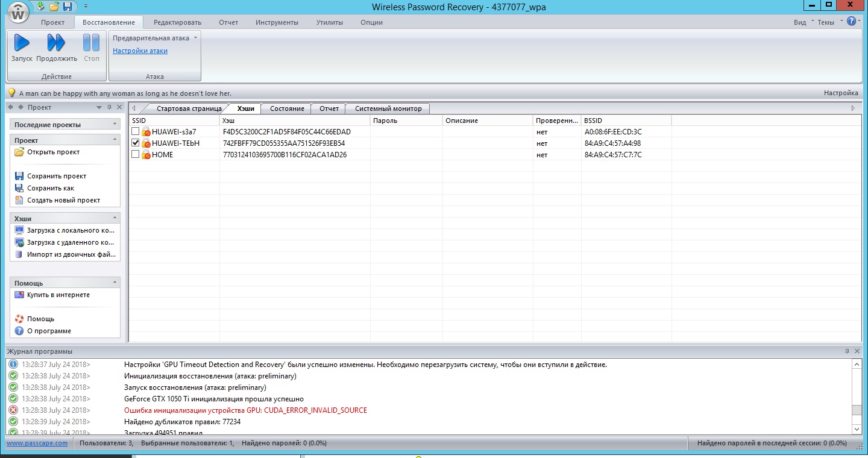Switch to the Состояние tab
The height and width of the screenshot is (458, 868).
point(287,108)
